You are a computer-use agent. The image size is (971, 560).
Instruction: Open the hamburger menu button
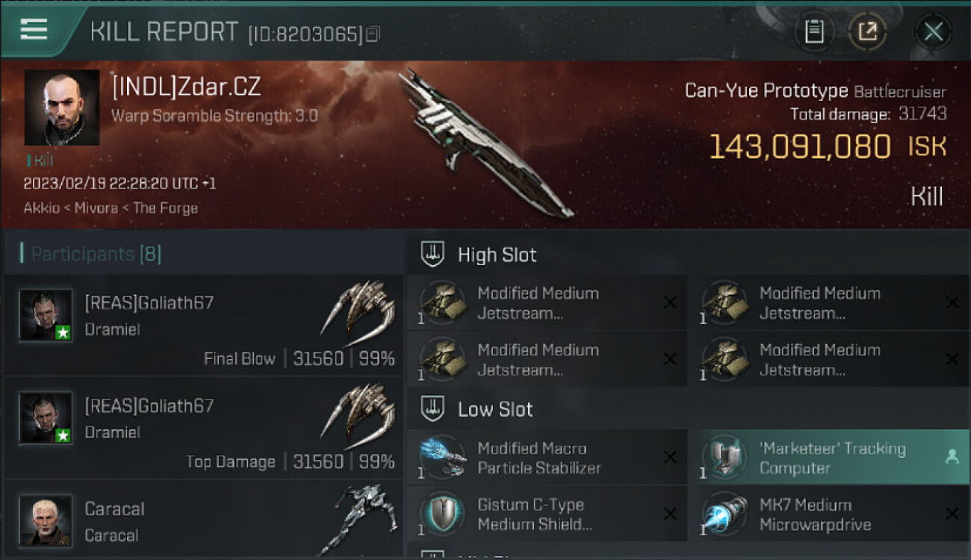coord(34,30)
